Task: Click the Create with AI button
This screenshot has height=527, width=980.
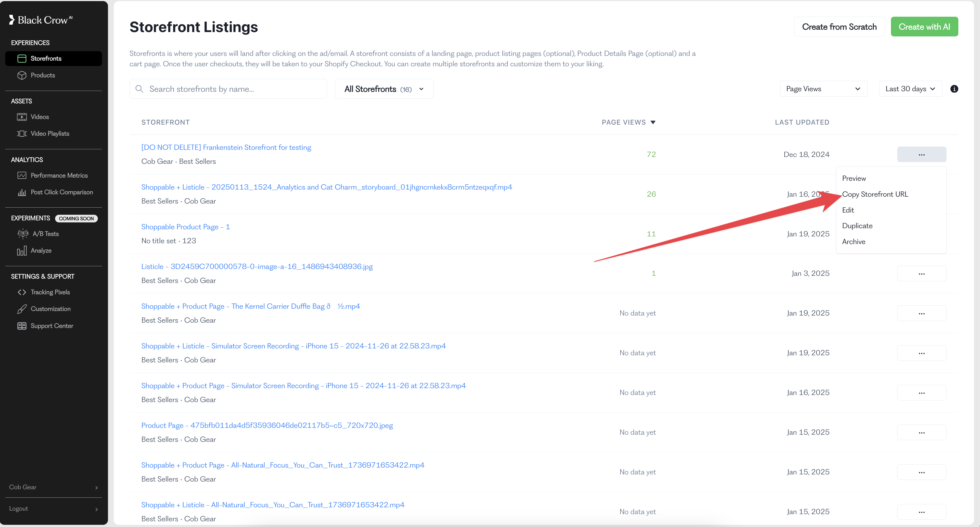Action: click(x=924, y=27)
